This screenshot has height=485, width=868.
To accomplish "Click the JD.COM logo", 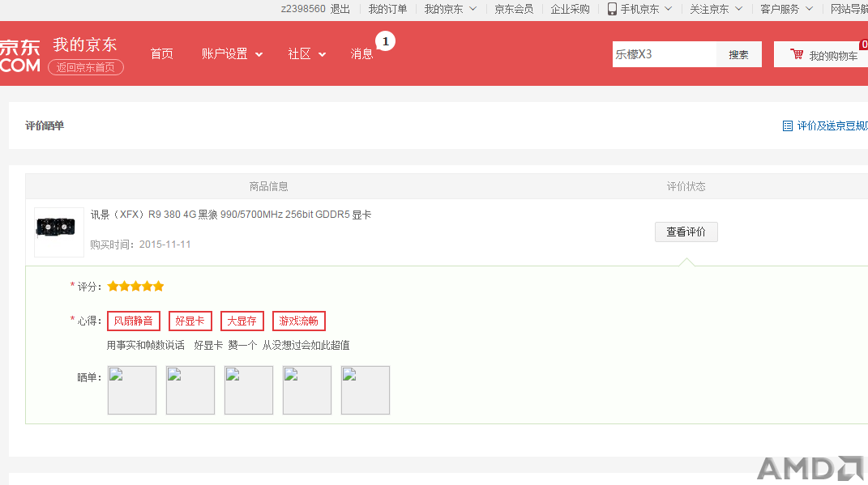I will click(20, 56).
